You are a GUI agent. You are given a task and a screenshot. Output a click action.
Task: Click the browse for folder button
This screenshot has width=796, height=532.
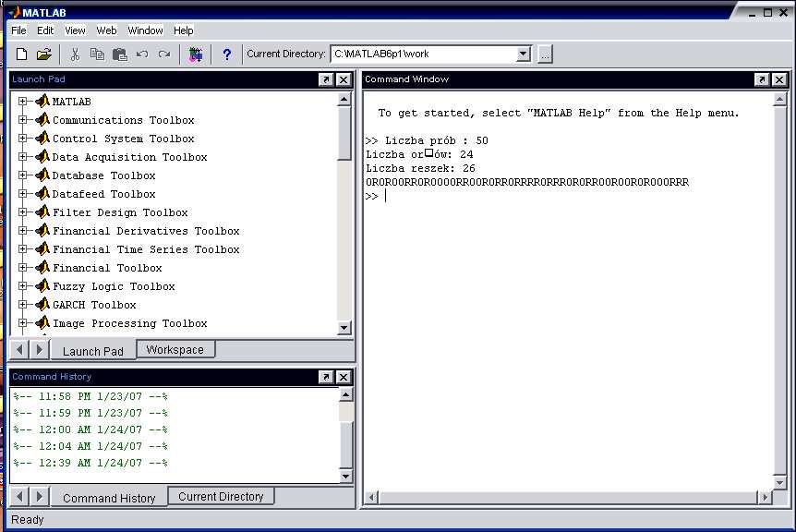(x=545, y=54)
